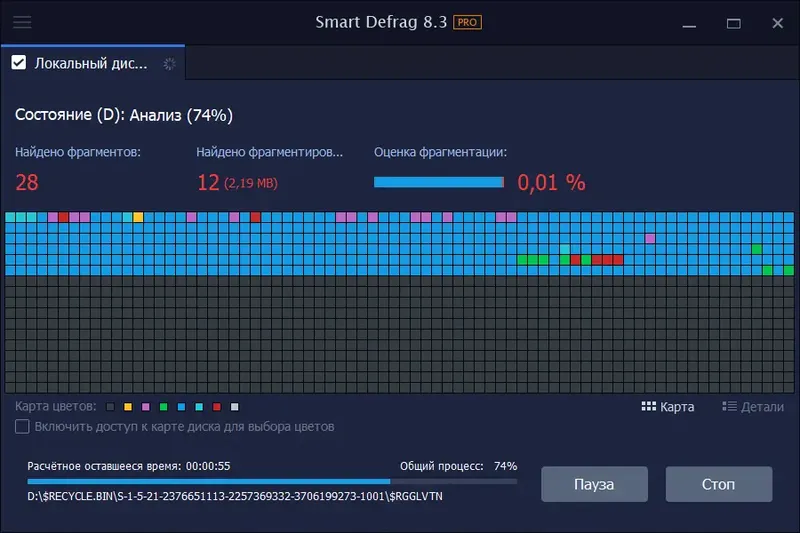Uncheck the Локальный диск checkbox
Screen dimensions: 800x533
[19, 63]
